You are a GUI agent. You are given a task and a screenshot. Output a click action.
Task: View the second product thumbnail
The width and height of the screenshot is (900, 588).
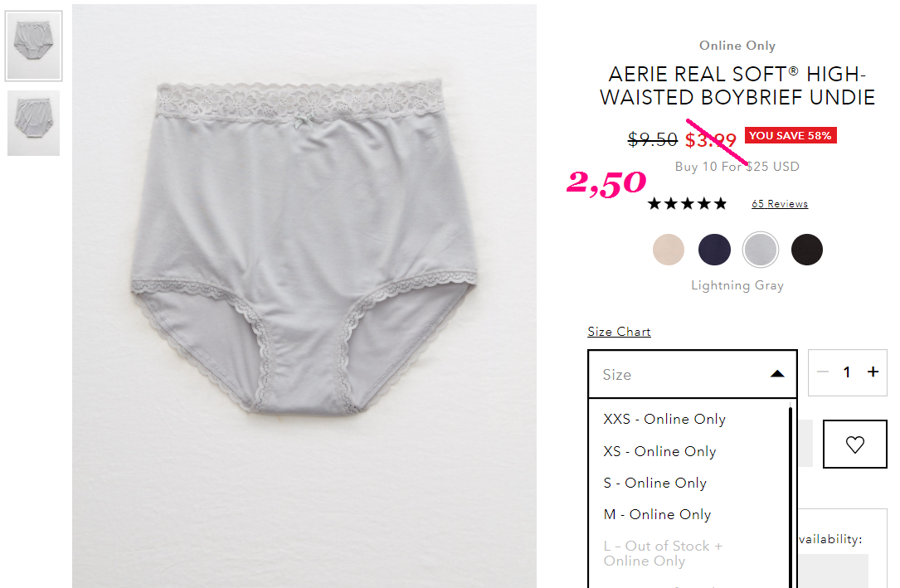33,123
